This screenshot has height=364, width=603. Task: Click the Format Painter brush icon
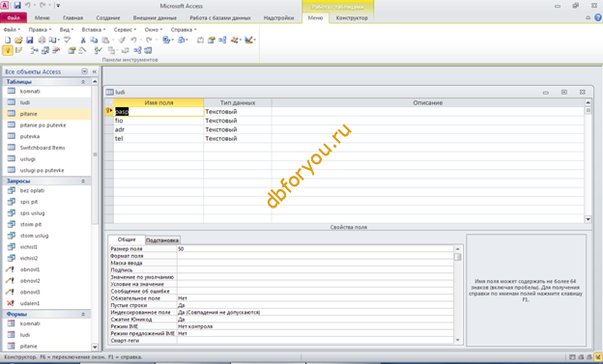(x=122, y=40)
